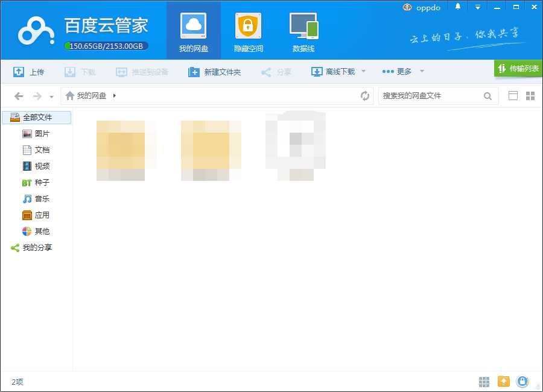Image resolution: width=543 pixels, height=392 pixels.
Task: Expand the breadcrumb arrow after 我的网盘
Action: [114, 95]
